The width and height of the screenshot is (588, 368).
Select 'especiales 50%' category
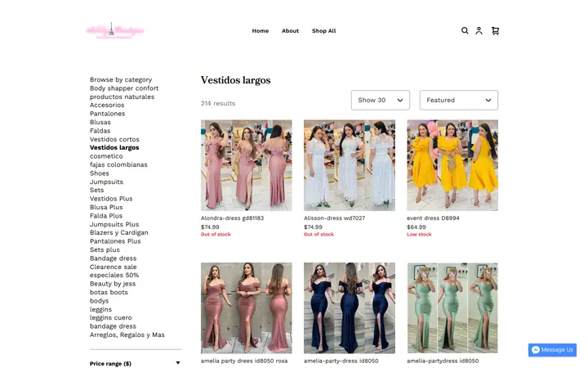[x=114, y=276]
